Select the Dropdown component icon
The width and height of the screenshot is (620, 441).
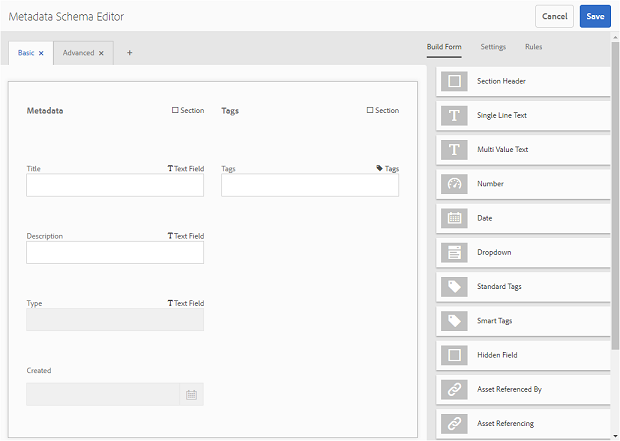click(x=454, y=252)
